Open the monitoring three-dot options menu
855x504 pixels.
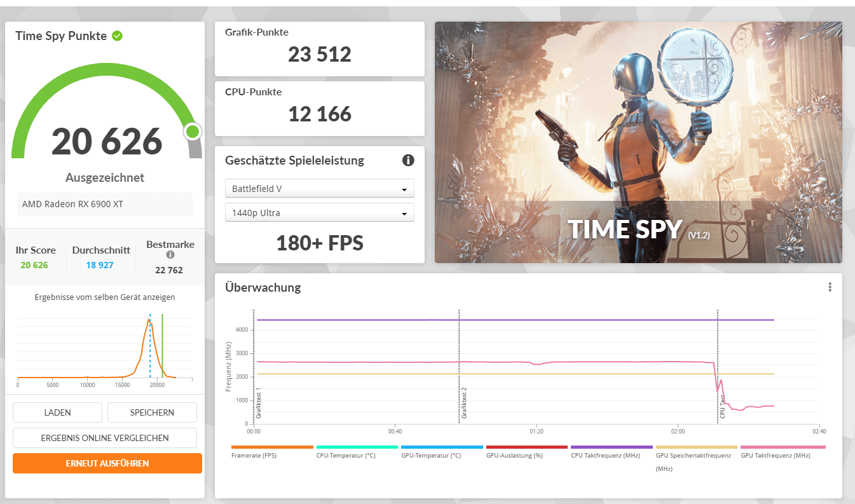click(830, 287)
